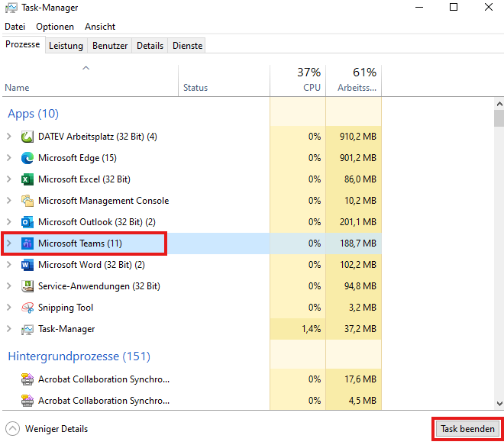Viewport: 504px width, 445px height.
Task: Click the DATEV Arbeitsplatz app icon
Action: pyautogui.click(x=27, y=137)
